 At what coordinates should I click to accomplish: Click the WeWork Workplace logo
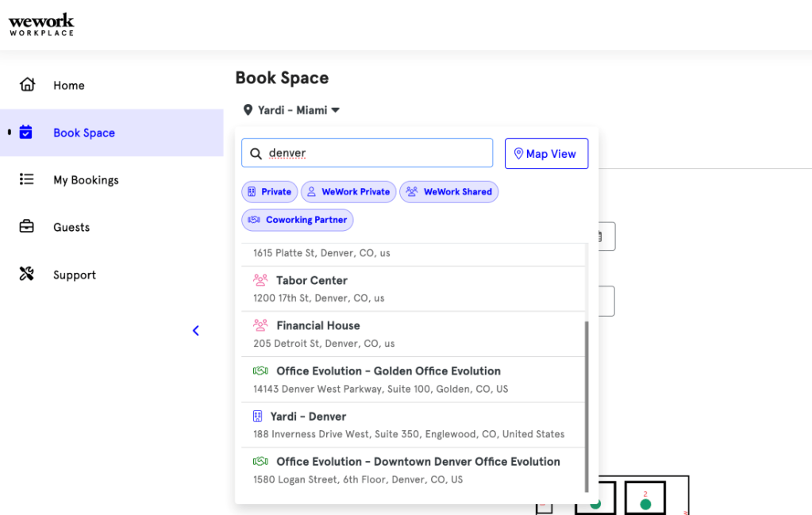(x=41, y=25)
